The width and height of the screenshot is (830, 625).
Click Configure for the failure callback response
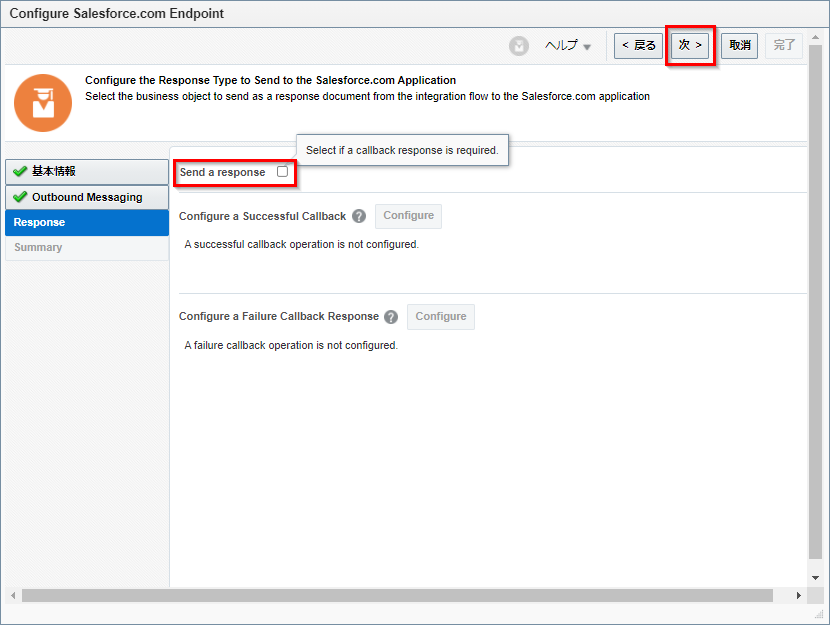click(440, 317)
